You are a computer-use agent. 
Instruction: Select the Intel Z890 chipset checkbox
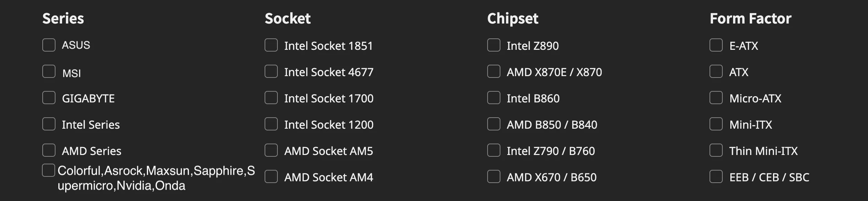[x=494, y=45]
